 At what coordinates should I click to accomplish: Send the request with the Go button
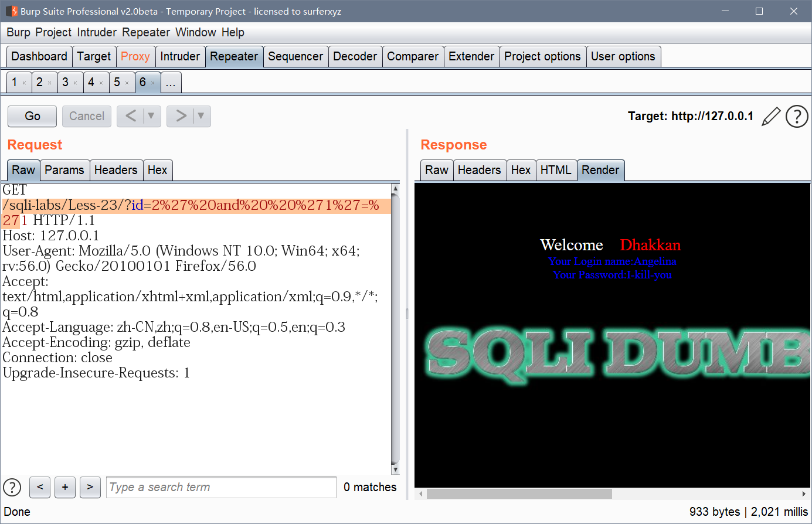coord(32,116)
